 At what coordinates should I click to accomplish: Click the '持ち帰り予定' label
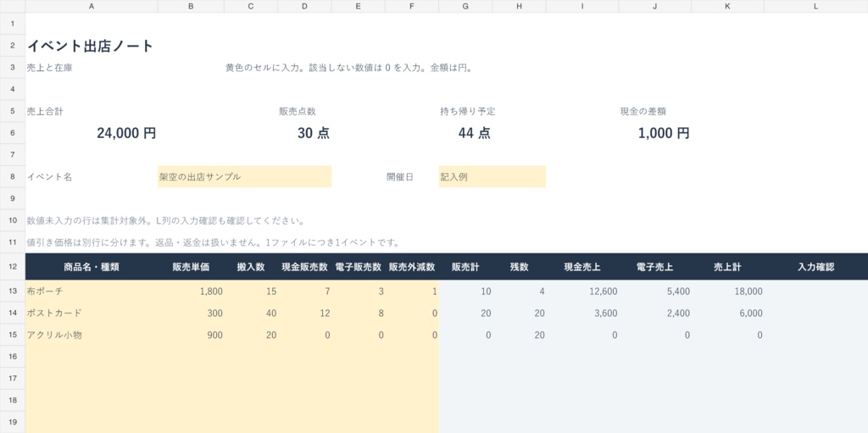pyautogui.click(x=467, y=111)
